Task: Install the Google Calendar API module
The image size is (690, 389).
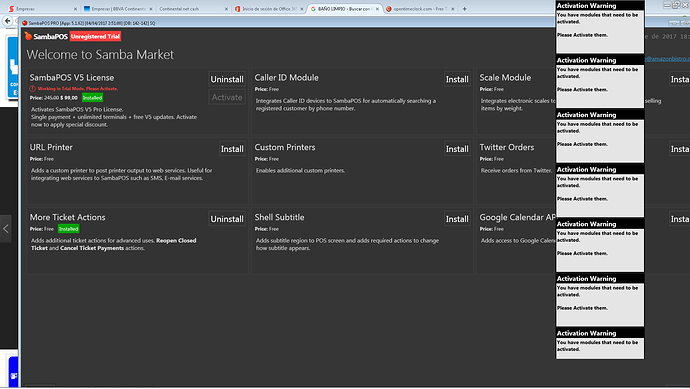Action: (x=679, y=219)
